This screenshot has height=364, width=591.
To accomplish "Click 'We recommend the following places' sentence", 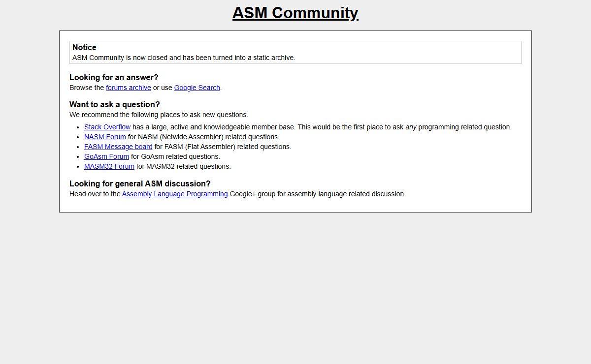I will 159,115.
